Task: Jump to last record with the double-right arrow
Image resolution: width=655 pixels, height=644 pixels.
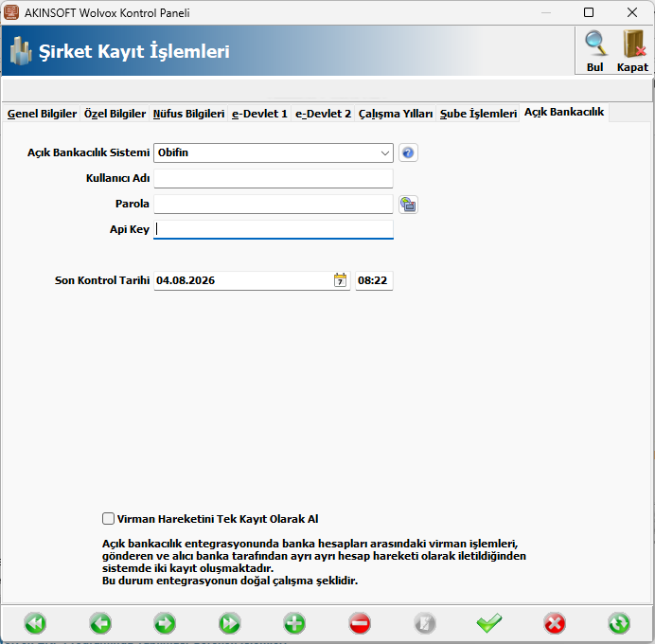Action: (230, 623)
